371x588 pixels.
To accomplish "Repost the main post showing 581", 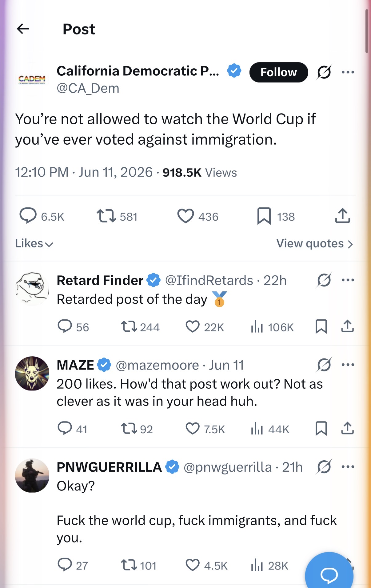I will 117,216.
